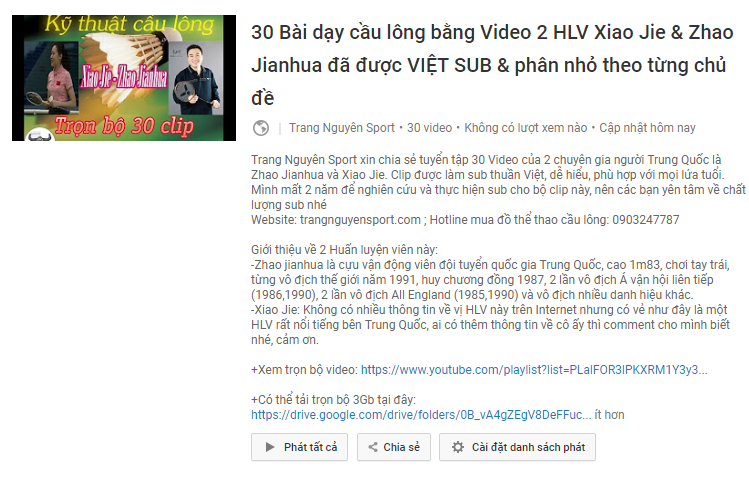
Task: Open the Google Drive folder download link
Action: (421, 414)
